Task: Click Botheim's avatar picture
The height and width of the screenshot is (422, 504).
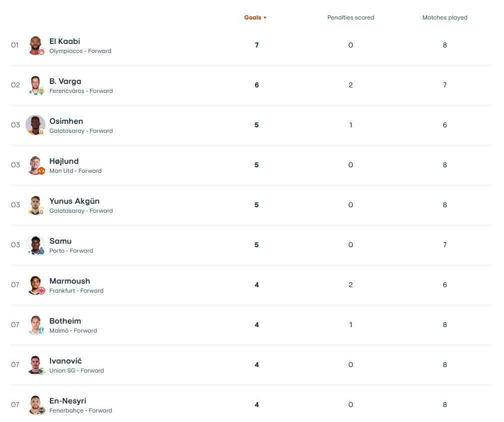Action: tap(35, 325)
